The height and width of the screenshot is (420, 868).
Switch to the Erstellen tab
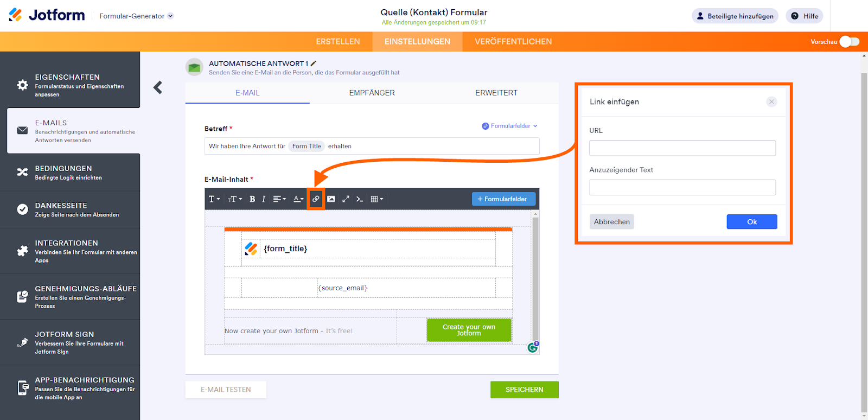pos(338,42)
